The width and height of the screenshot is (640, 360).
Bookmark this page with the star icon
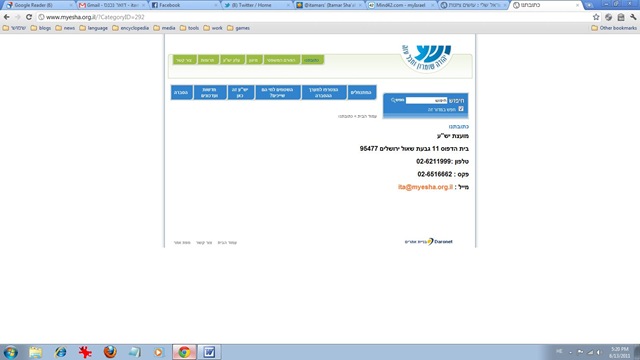(596, 17)
